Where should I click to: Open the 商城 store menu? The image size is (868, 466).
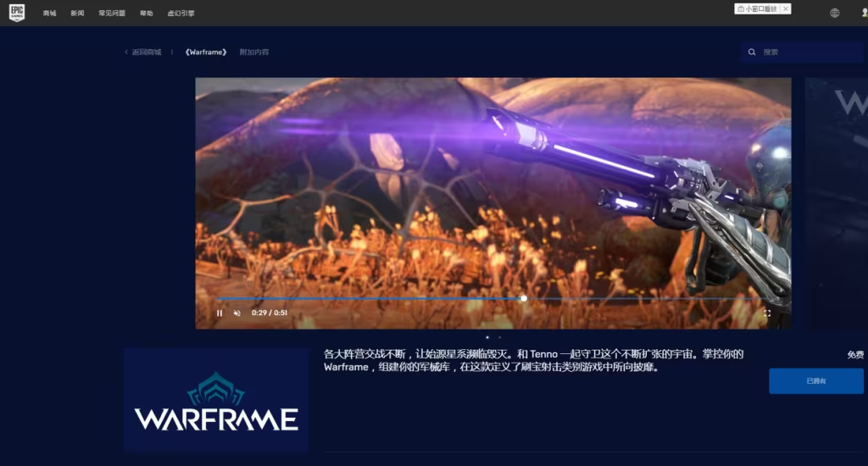[x=49, y=14]
